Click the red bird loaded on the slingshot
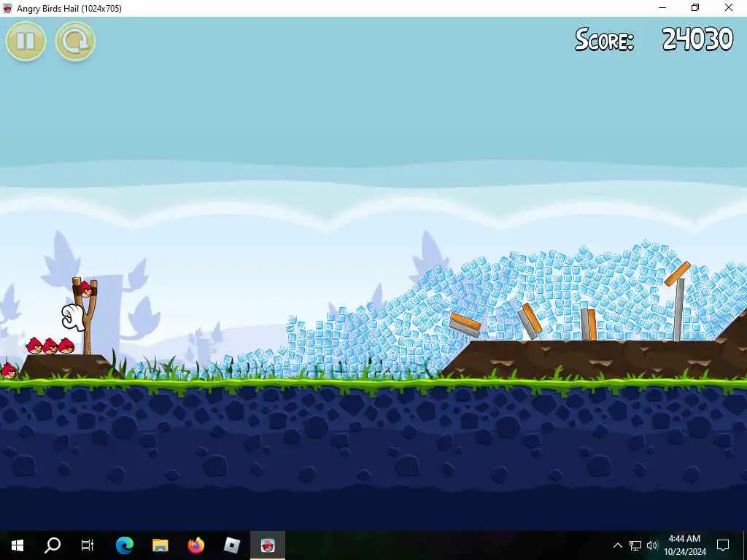This screenshot has height=560, width=747. tap(86, 289)
